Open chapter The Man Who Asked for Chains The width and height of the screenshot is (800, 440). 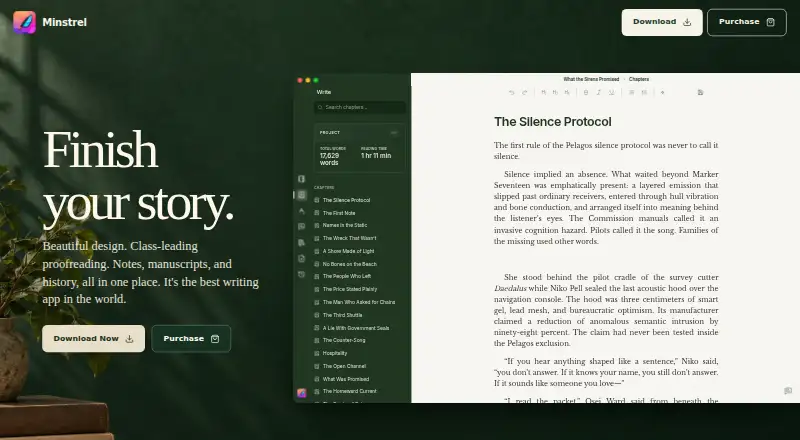(x=359, y=303)
